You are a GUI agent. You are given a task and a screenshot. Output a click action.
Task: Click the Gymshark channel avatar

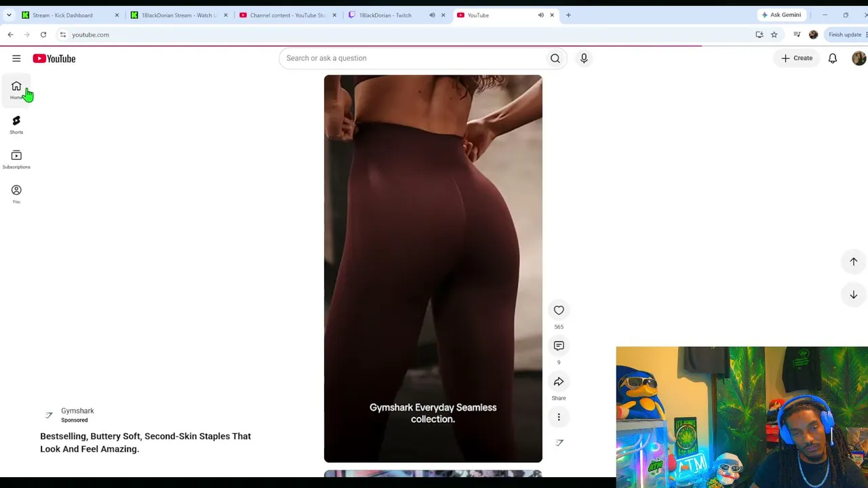tap(49, 415)
